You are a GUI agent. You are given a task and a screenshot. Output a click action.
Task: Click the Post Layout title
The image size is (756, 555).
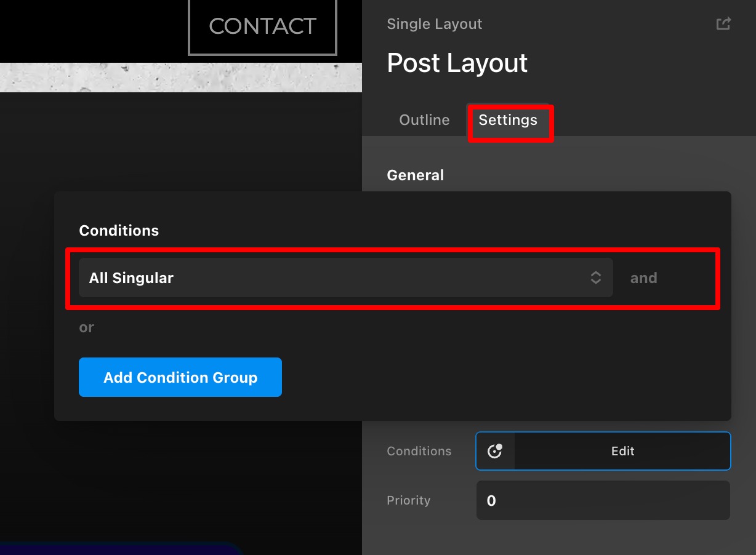point(457,63)
